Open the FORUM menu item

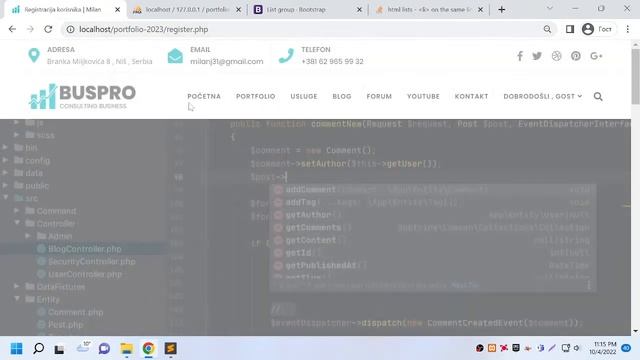[379, 96]
